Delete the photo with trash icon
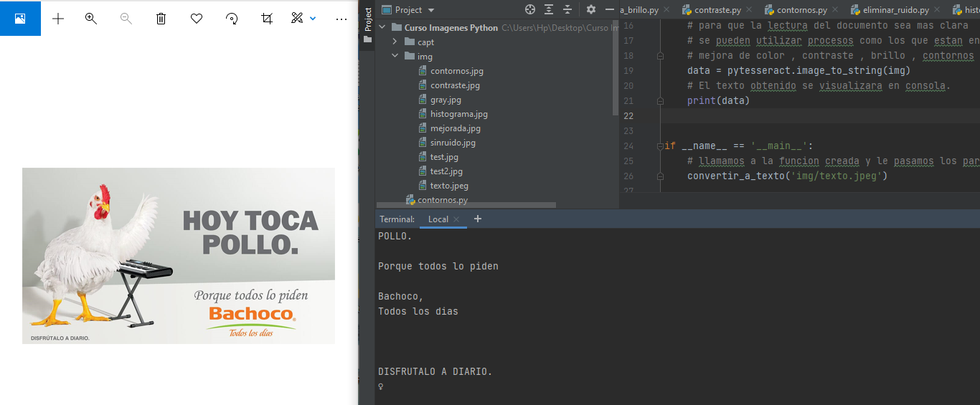Screen dimensions: 980x405 (161, 19)
